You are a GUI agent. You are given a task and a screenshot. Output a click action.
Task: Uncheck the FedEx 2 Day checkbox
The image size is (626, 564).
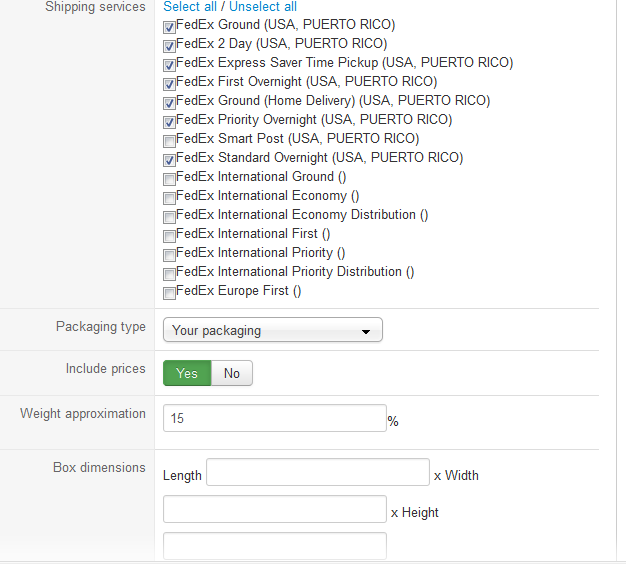pos(169,45)
